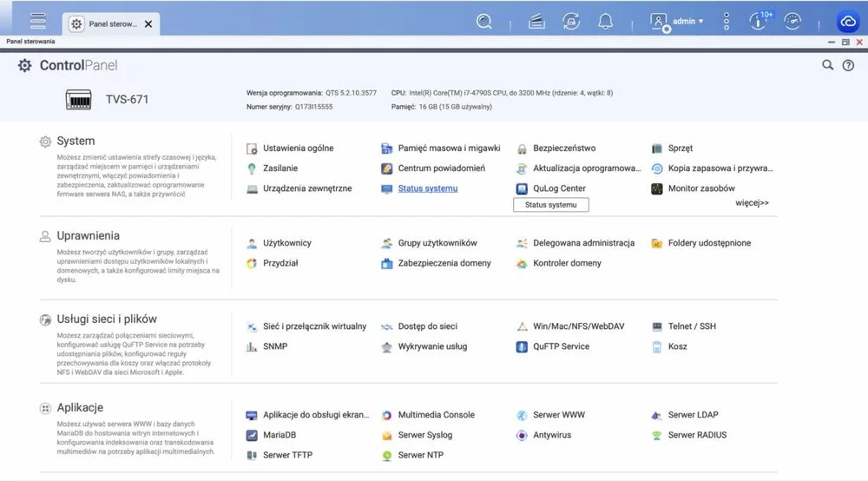Click the Status systemu link

click(427, 188)
